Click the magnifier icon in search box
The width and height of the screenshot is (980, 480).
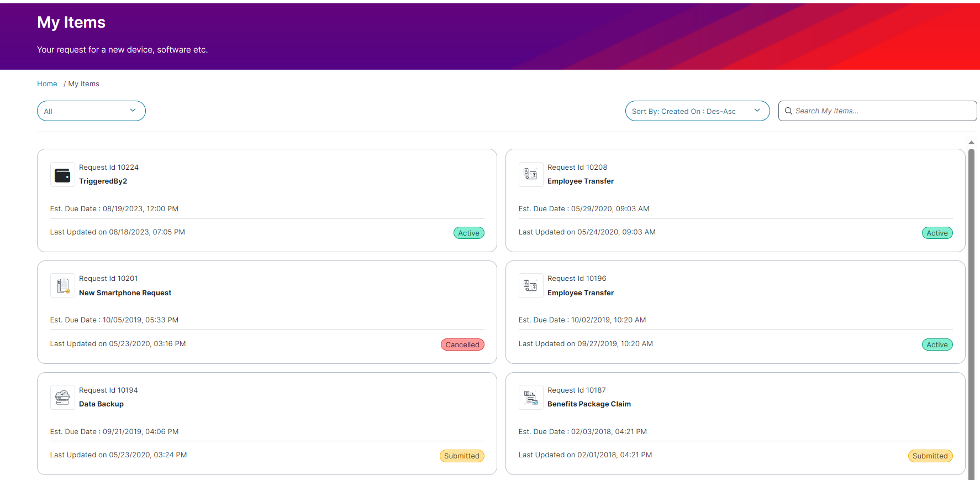click(788, 111)
